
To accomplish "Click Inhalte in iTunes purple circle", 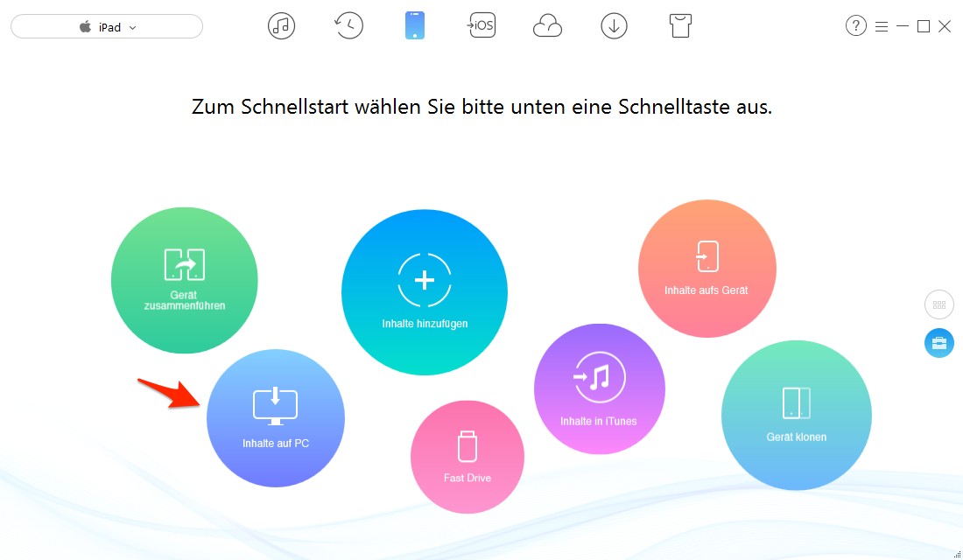I will click(x=600, y=388).
